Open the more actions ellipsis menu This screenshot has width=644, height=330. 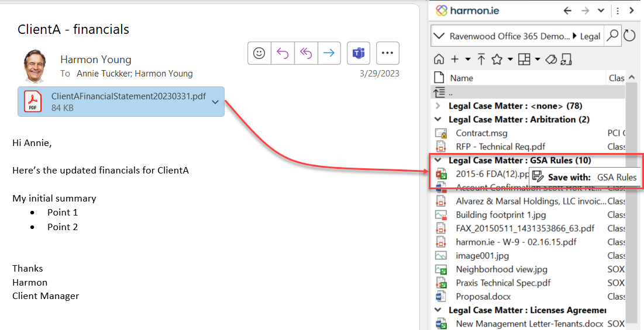pyautogui.click(x=388, y=53)
